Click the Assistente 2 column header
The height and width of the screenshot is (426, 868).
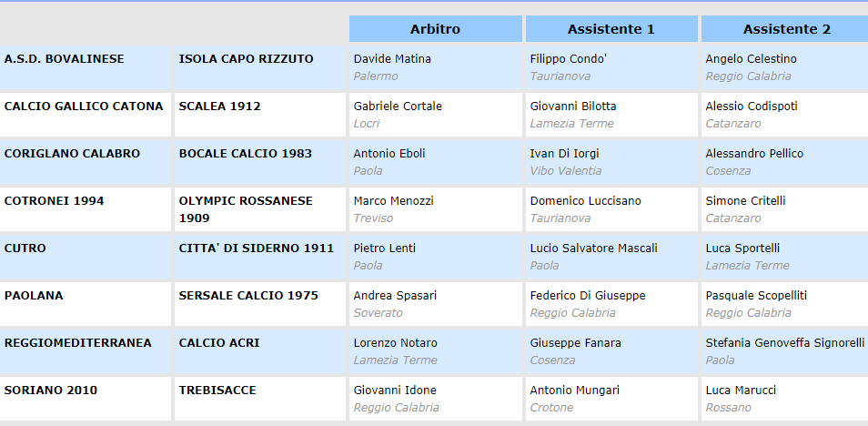tap(786, 29)
